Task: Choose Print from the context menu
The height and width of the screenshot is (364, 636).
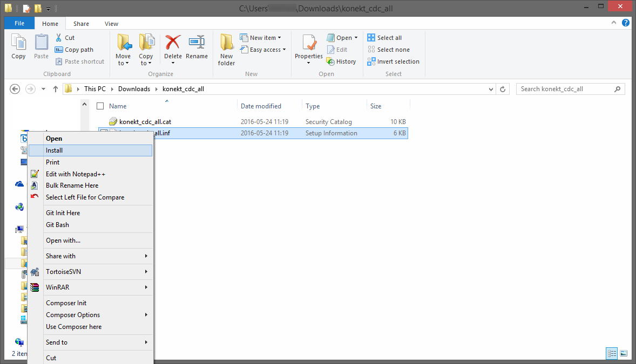Action: click(91, 162)
